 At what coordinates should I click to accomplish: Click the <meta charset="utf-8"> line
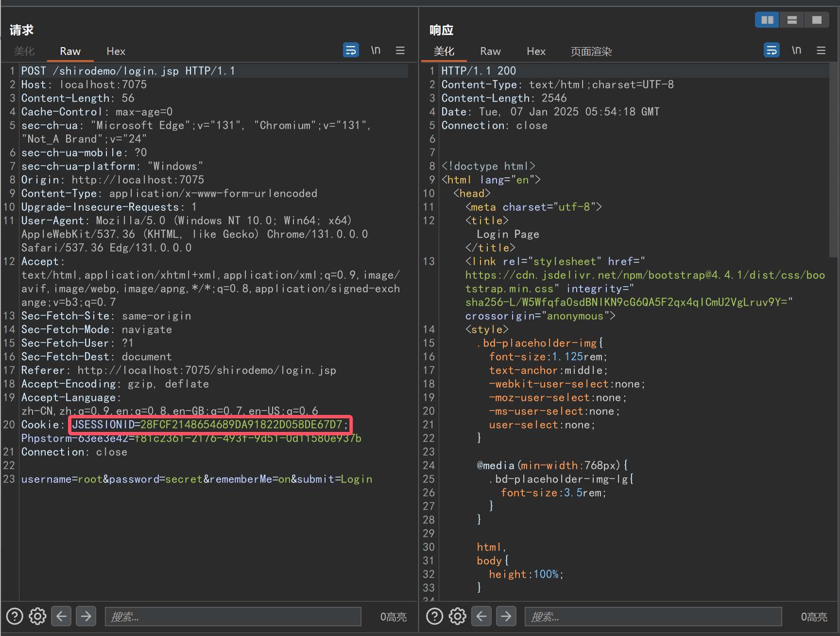click(533, 207)
